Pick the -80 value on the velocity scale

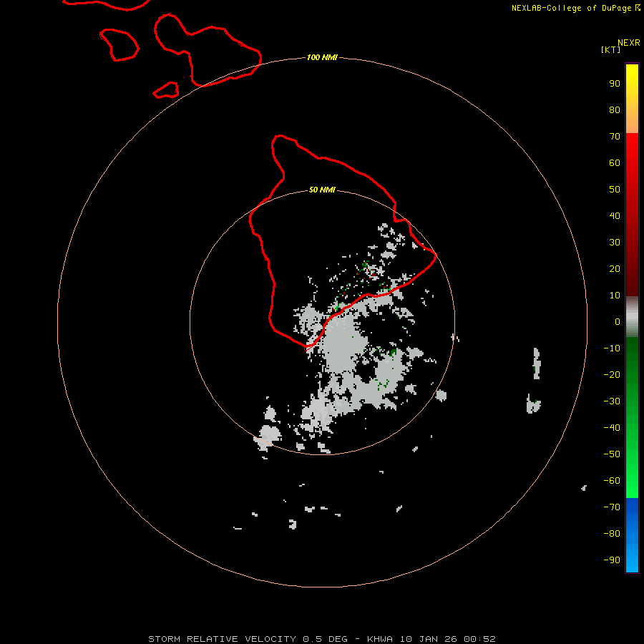tap(612, 534)
